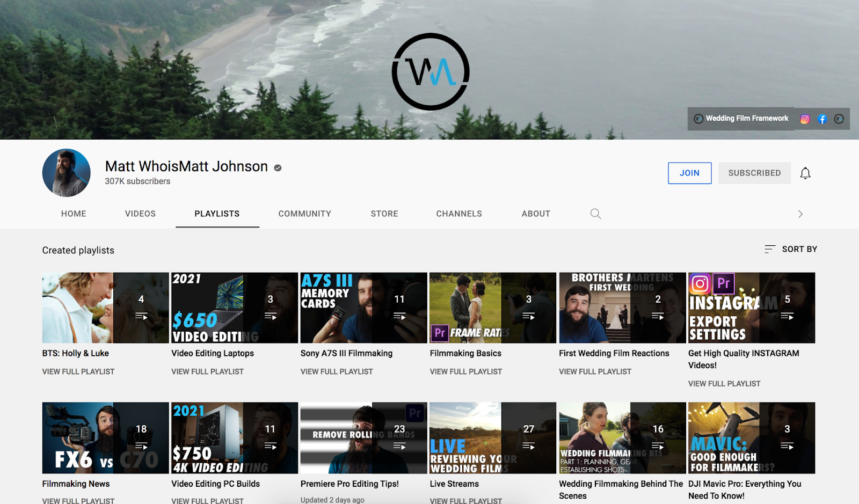Click the verified badge beside the channel name

pos(277,167)
